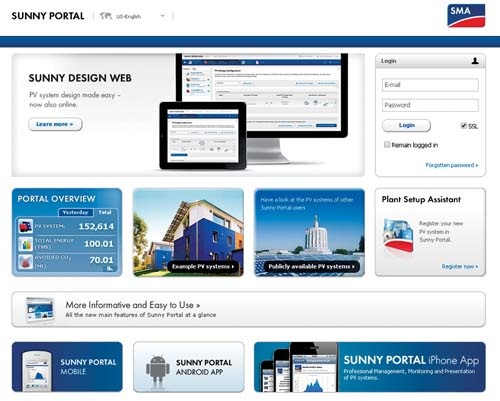Click the Avoided CO2 icon
The height and width of the screenshot is (401, 500).
pos(25,261)
